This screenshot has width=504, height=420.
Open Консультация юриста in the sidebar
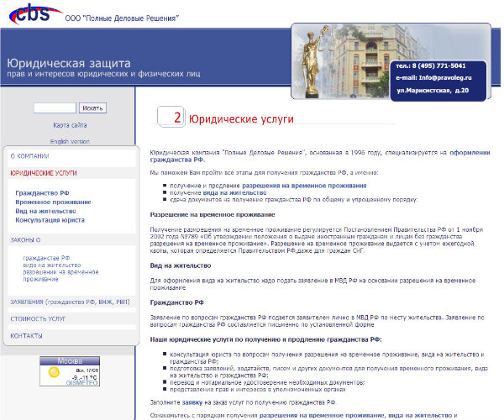point(50,220)
